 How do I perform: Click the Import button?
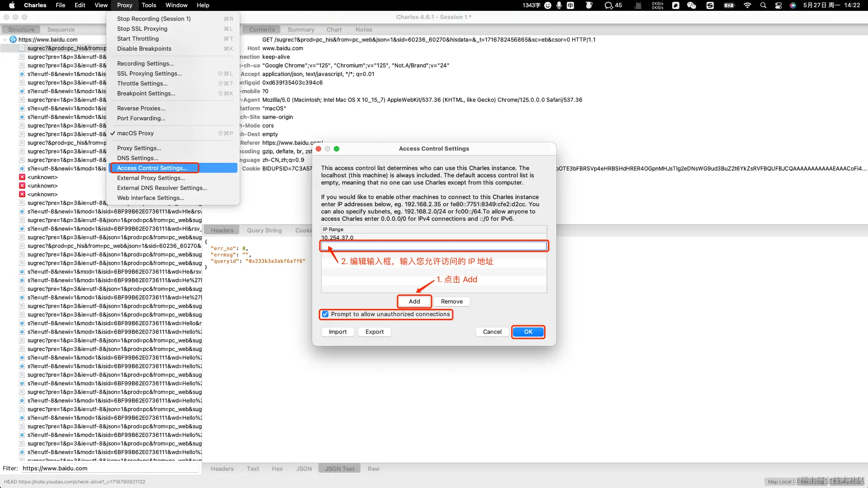pos(338,332)
